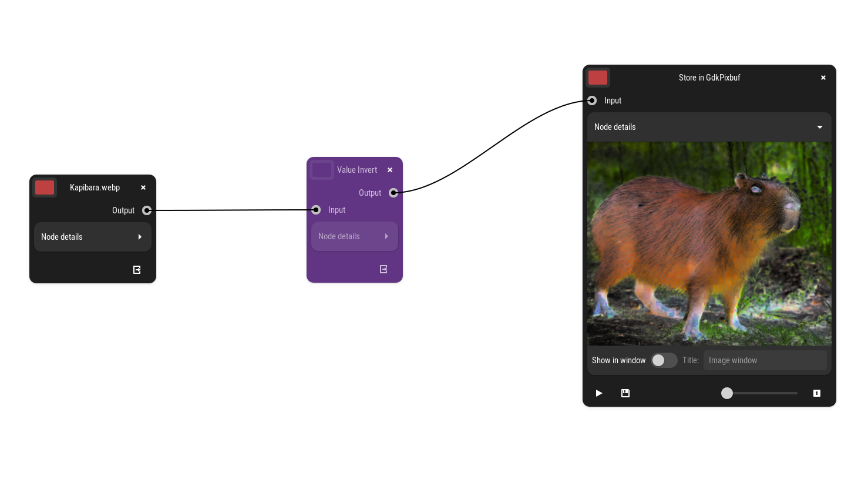This screenshot has height=489, width=868.
Task: Collapse Node details in Store in GdkPixbuf
Action: tap(709, 127)
